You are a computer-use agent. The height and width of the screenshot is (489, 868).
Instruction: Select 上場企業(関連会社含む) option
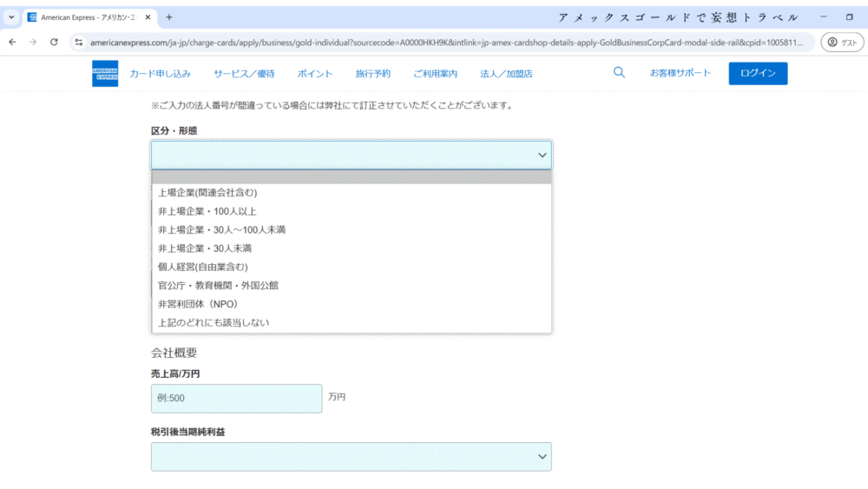352,193
